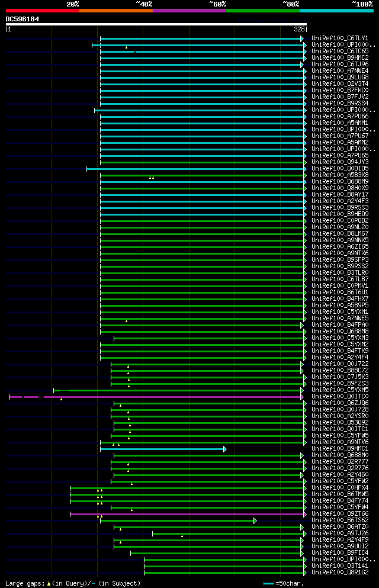Click the white query bar spanning 1 to 328

(156, 24)
